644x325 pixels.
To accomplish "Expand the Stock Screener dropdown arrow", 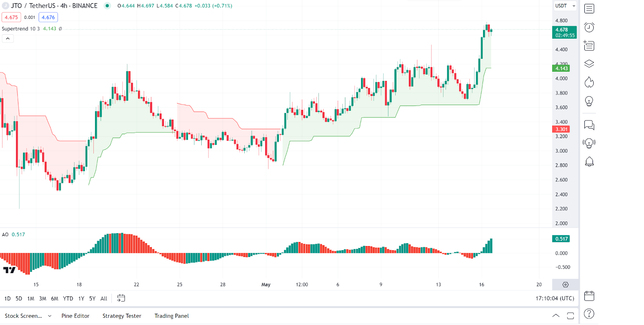I will pyautogui.click(x=50, y=316).
